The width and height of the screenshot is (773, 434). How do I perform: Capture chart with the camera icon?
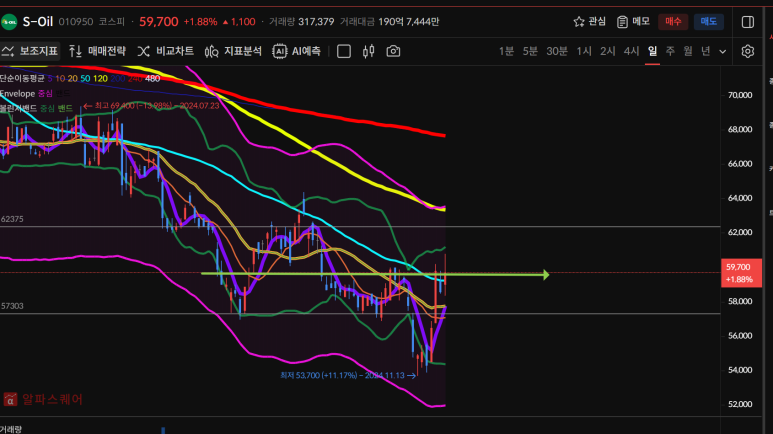pos(393,51)
